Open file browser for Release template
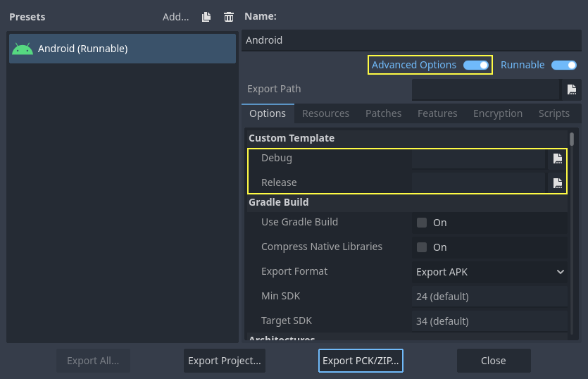This screenshot has height=379, width=588. (557, 183)
